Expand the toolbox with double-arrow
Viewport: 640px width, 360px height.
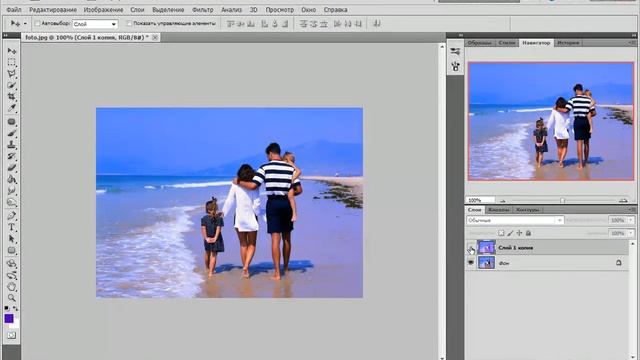pyautogui.click(x=6, y=36)
